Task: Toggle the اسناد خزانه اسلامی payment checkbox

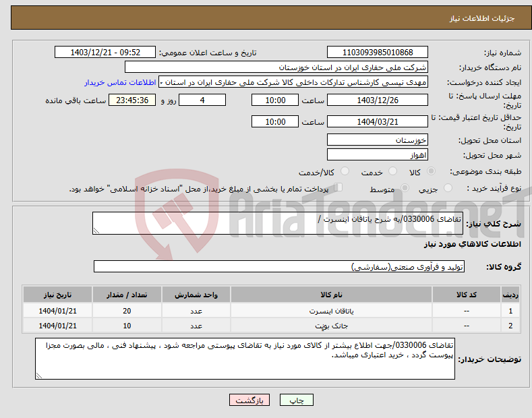Action: [338, 187]
